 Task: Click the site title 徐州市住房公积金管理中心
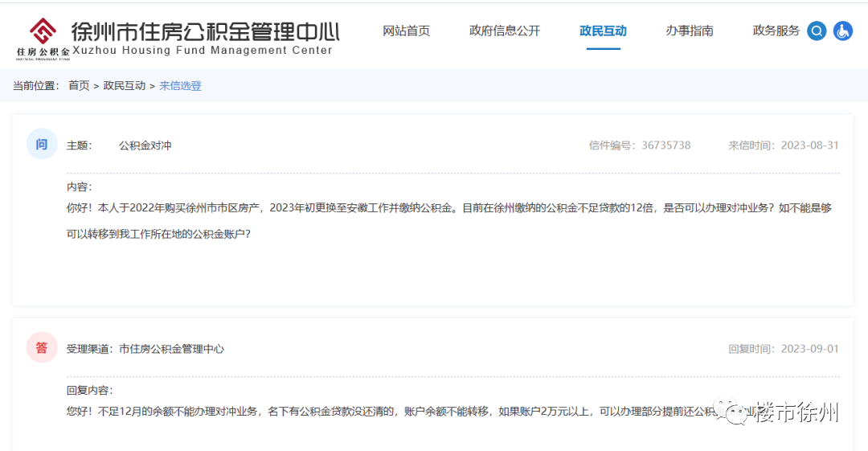pos(206,32)
